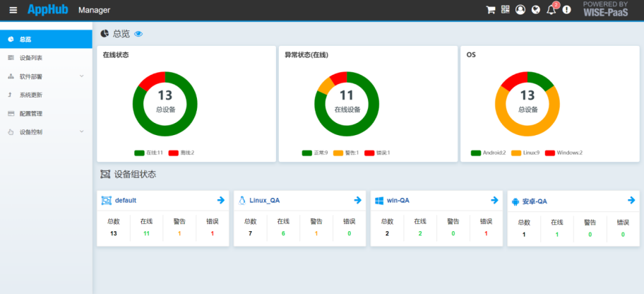Click Linux_QA total count 7
The width and height of the screenshot is (644, 294).
click(x=250, y=233)
